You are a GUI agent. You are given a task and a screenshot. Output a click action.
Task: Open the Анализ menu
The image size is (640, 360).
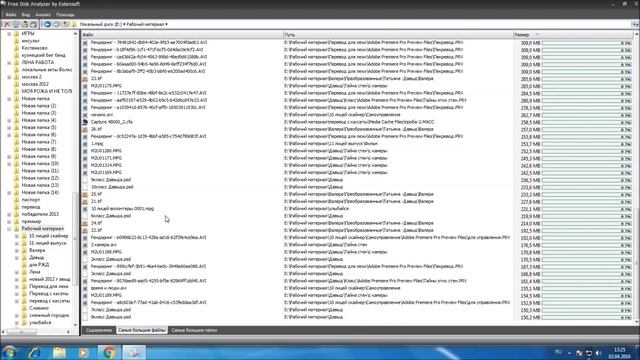coord(43,15)
